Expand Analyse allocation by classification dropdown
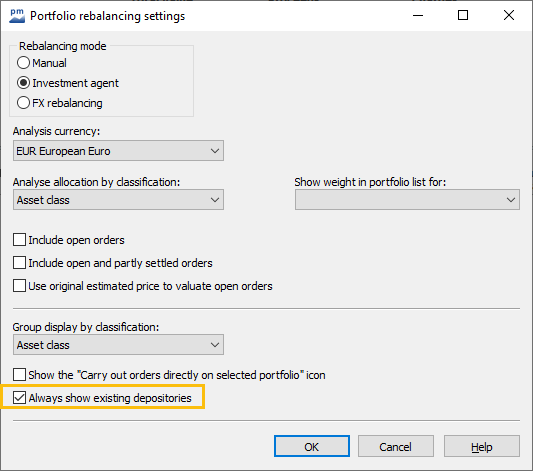The width and height of the screenshot is (533, 471). 118,199
